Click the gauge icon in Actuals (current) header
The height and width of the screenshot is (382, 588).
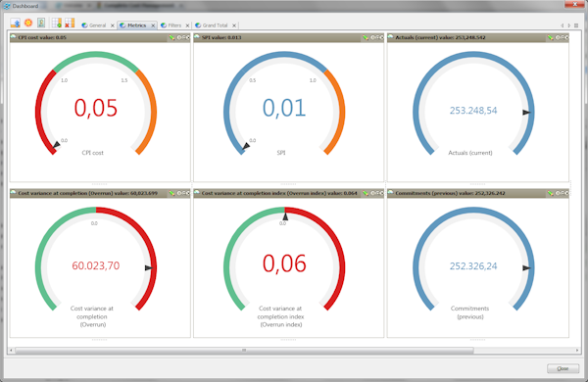(x=391, y=37)
